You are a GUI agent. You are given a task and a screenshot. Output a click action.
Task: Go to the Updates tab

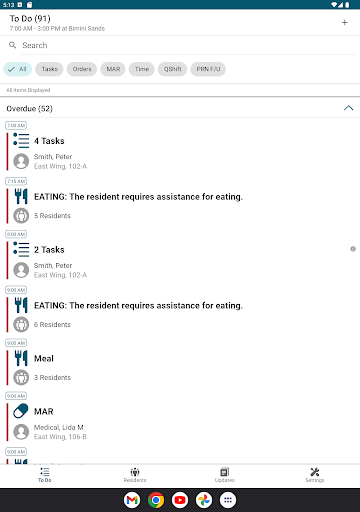click(225, 475)
